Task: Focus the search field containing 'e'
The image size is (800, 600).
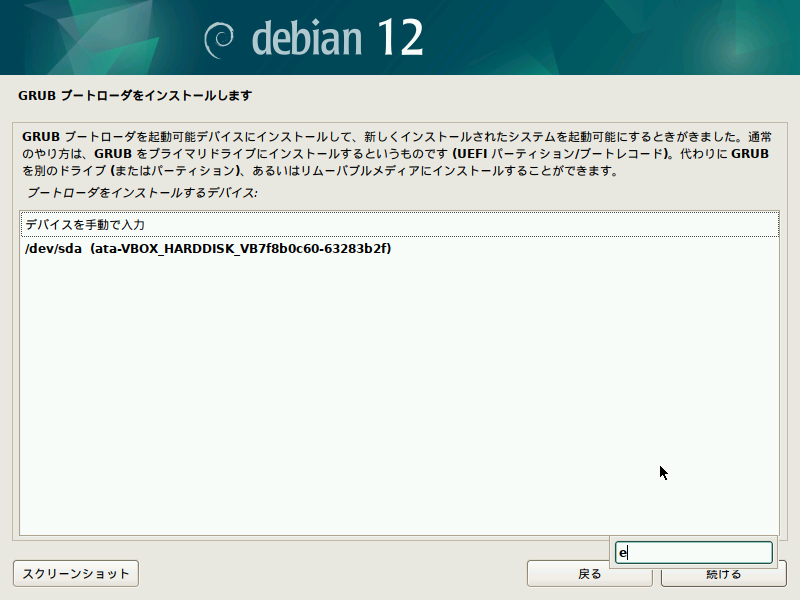Action: 693,553
